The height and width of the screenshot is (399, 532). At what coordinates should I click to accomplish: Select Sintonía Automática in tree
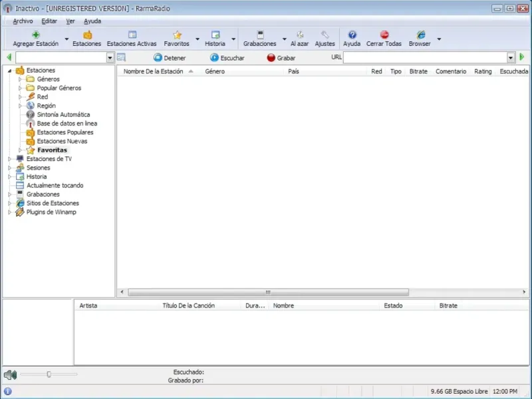(x=63, y=114)
